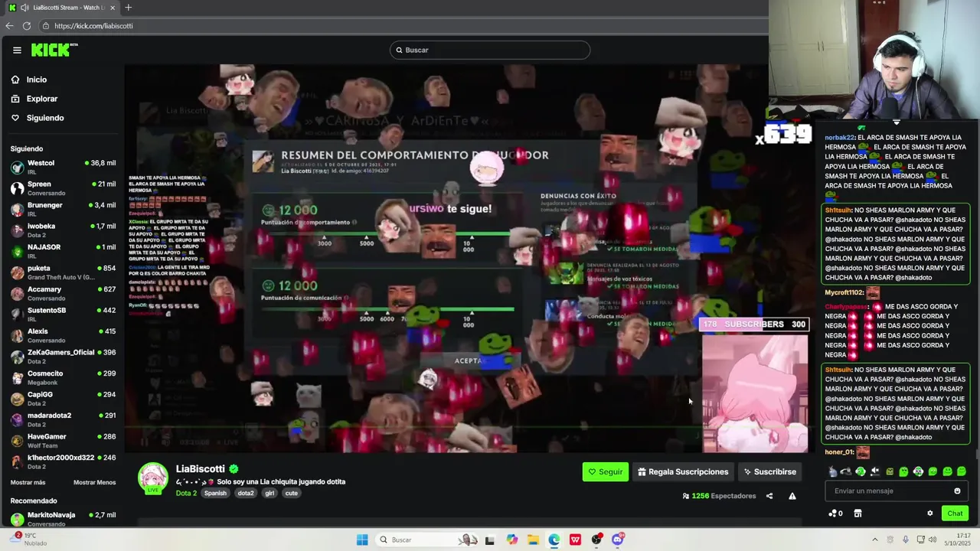Close the LiaBiscotti Stream tab

[113, 8]
